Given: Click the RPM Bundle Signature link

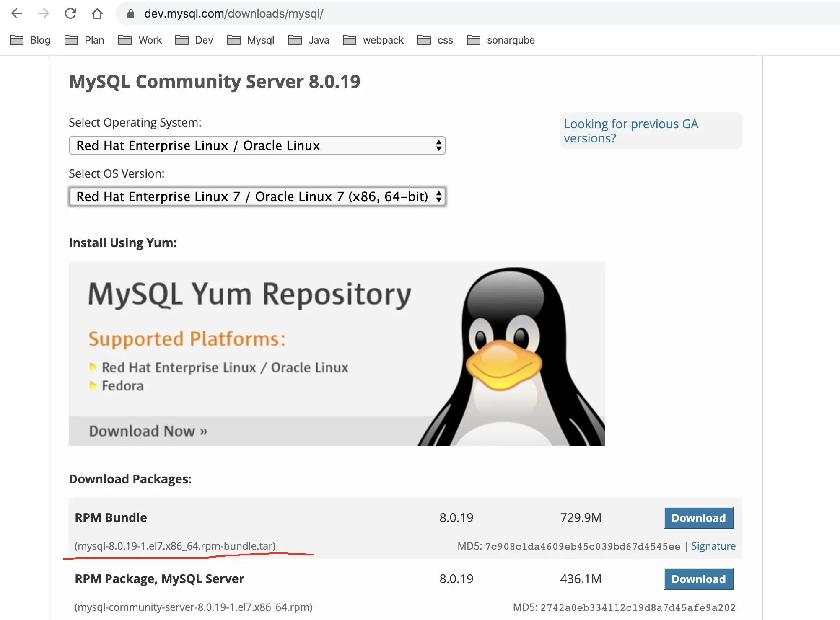Looking at the screenshot, I should click(x=713, y=546).
